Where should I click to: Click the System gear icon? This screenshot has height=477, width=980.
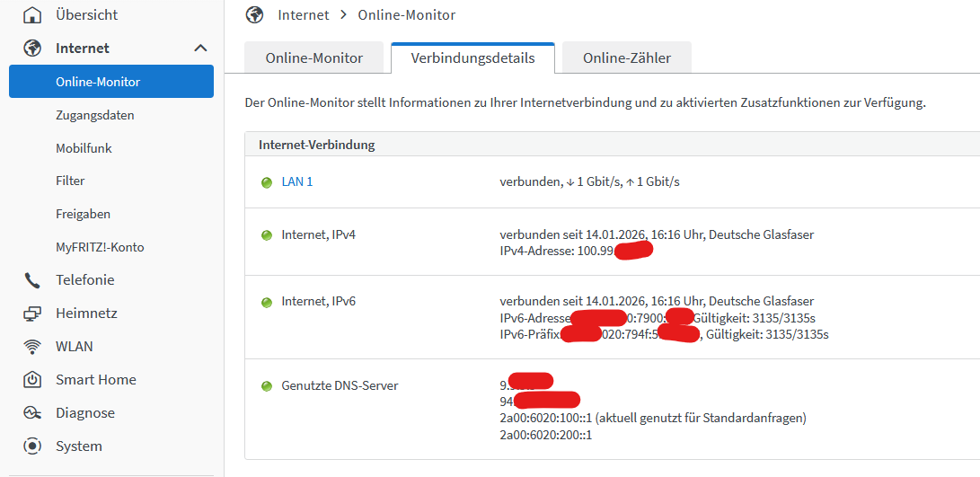pos(32,446)
